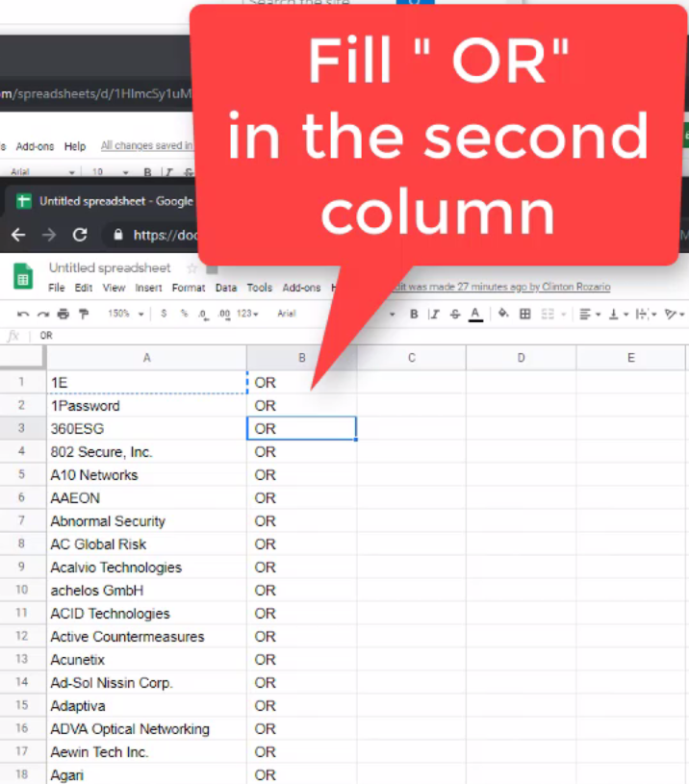Open the Data menu

click(x=226, y=288)
